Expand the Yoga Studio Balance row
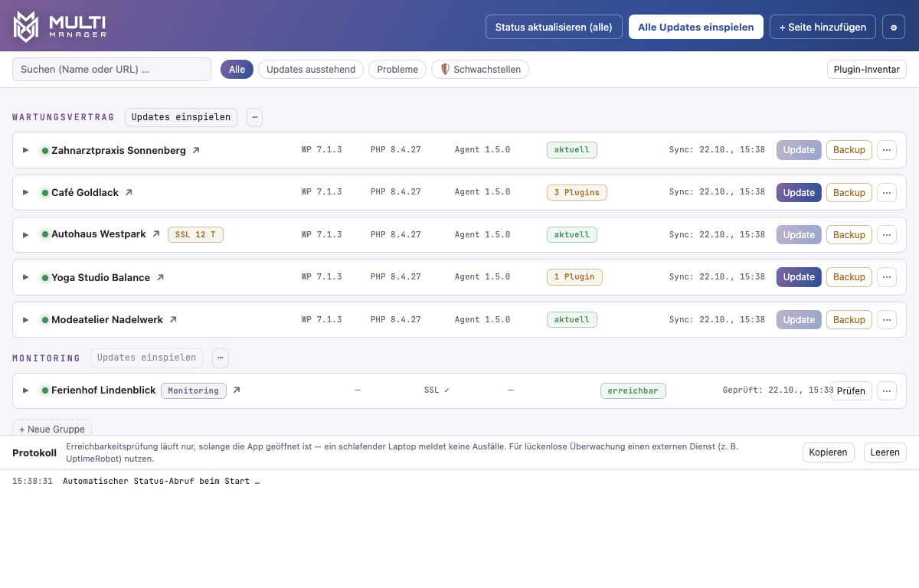Viewport: 919px width, 588px height. pos(25,277)
